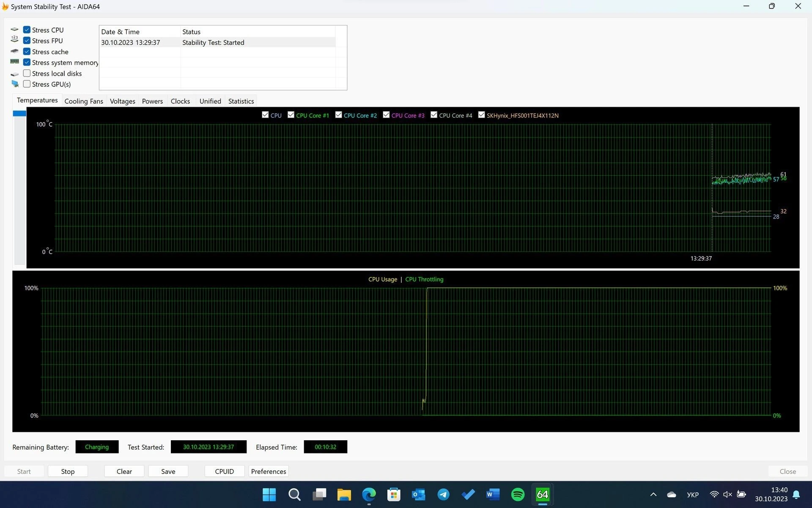Click the local disks drive icon
Screen dimensions: 812x508
15,74
